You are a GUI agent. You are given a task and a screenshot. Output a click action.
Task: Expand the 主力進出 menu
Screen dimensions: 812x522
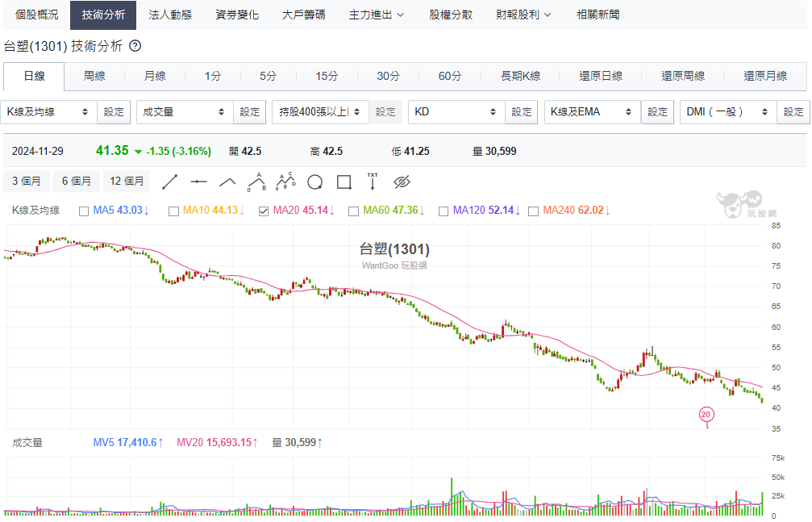[376, 15]
